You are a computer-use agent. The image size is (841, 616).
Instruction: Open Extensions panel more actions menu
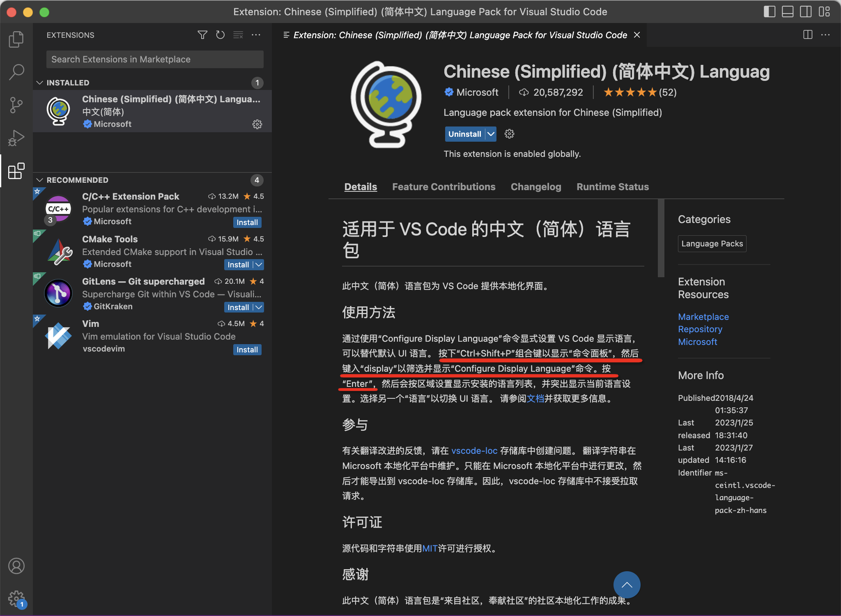(256, 35)
